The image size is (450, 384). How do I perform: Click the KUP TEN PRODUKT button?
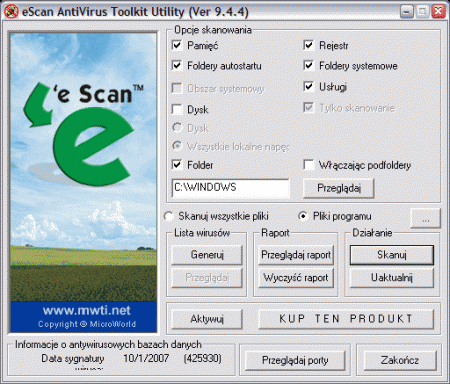tap(346, 319)
